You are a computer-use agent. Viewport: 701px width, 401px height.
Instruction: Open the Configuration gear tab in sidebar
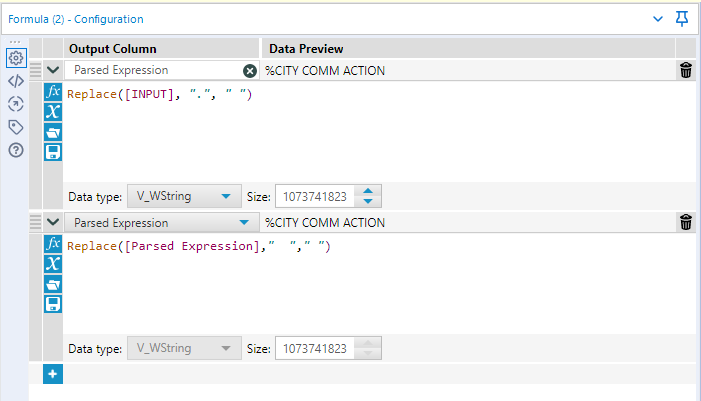pos(16,58)
